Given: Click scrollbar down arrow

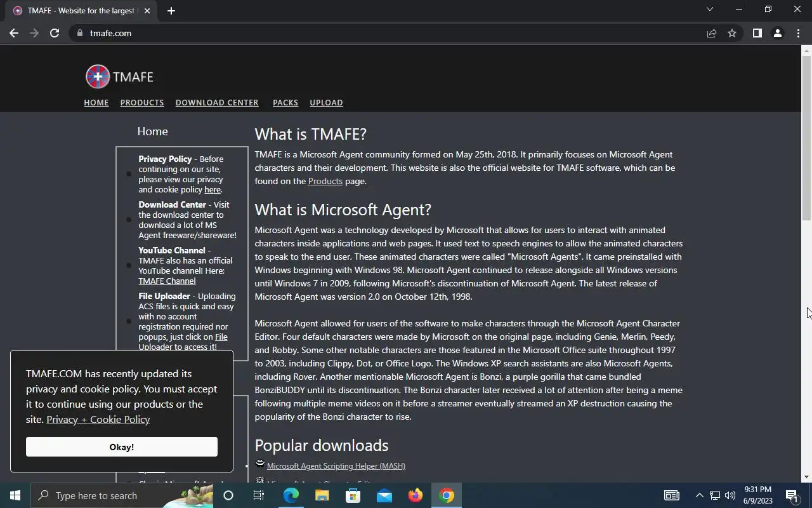Looking at the screenshot, I should click(807, 477).
